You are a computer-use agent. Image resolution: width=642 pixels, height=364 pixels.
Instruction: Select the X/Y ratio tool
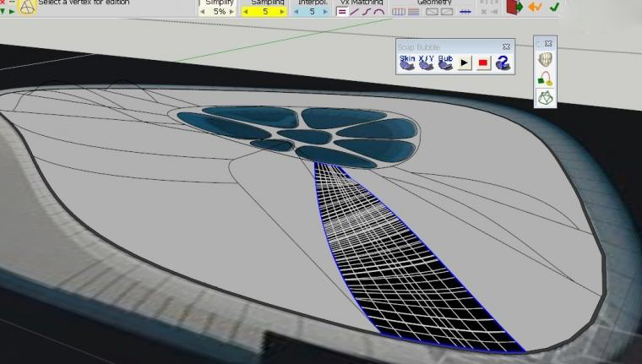pyautogui.click(x=427, y=62)
